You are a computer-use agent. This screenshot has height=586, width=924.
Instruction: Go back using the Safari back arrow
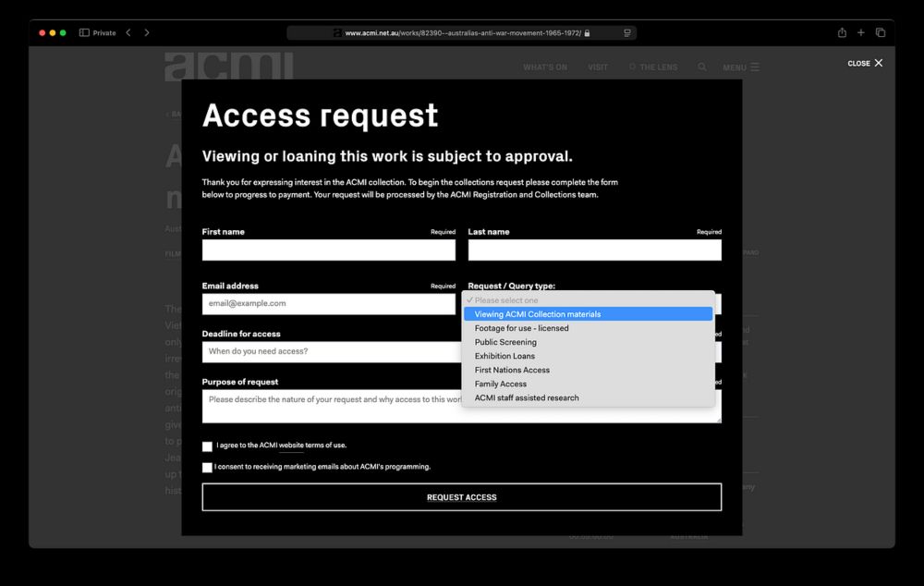[128, 33]
